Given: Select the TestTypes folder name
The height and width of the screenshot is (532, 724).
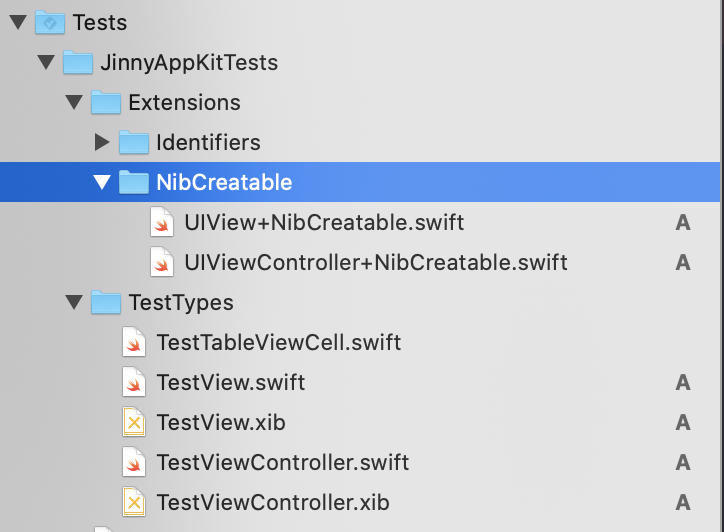Looking at the screenshot, I should pos(181,303).
